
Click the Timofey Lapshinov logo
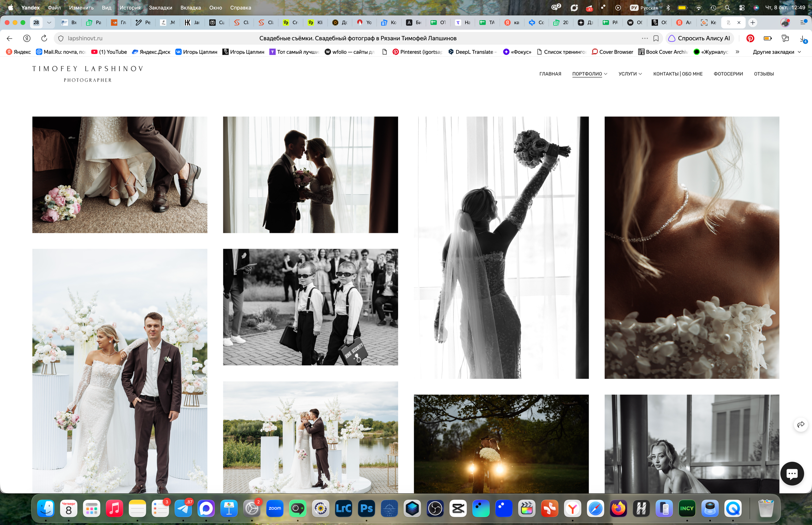click(x=88, y=74)
